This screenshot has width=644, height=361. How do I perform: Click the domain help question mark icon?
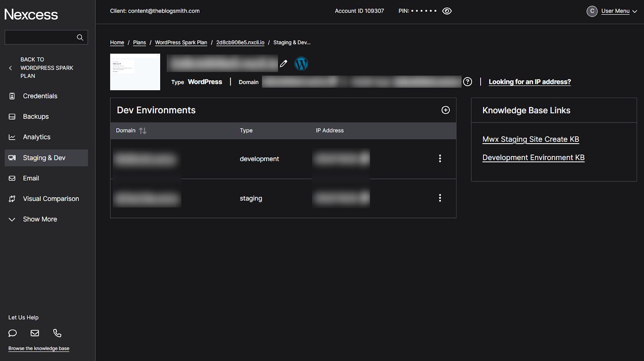467,82
